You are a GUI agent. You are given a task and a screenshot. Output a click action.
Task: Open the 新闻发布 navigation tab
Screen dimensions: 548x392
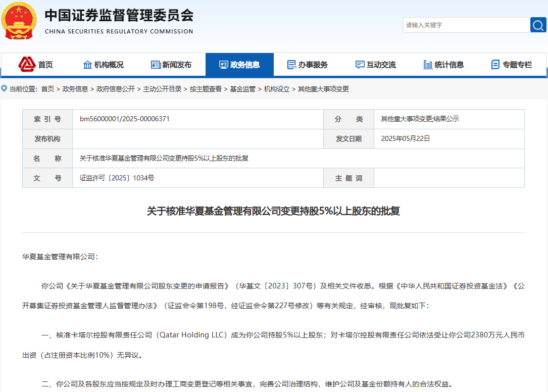point(171,65)
